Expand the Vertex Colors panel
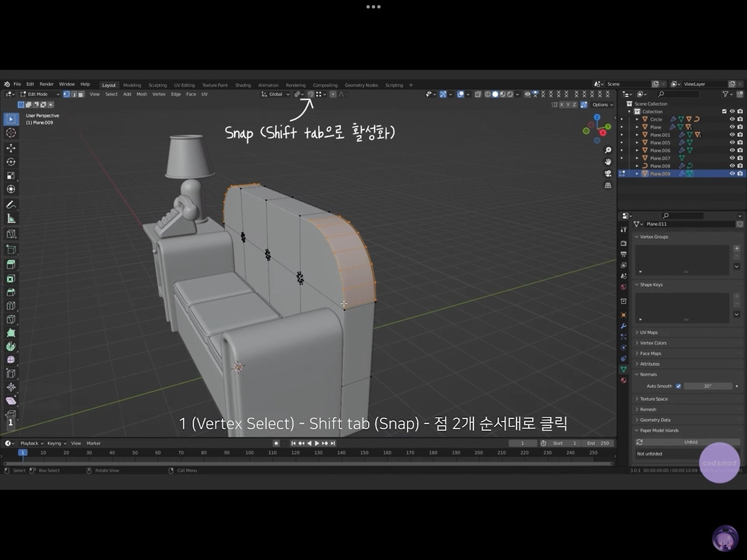747x560 pixels. (x=652, y=343)
